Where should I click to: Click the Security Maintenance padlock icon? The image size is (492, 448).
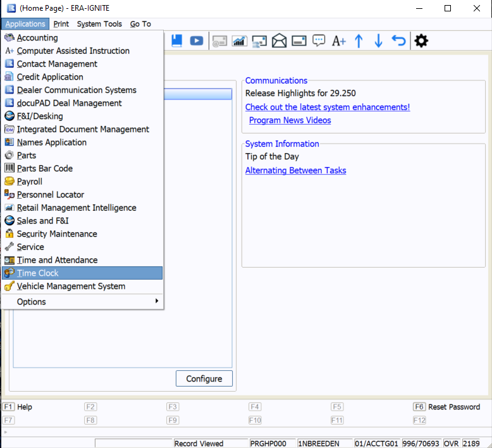click(9, 233)
